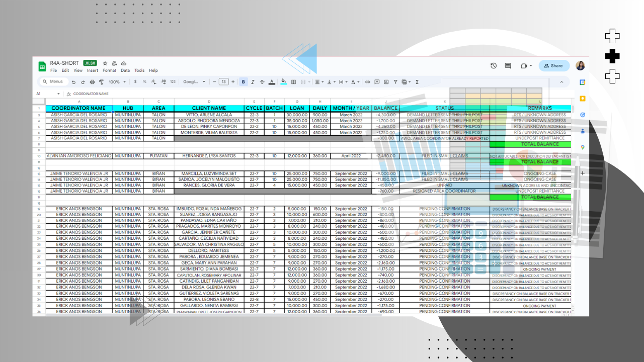Open the Data menu
Screen dimensions: 644x362
click(x=125, y=71)
